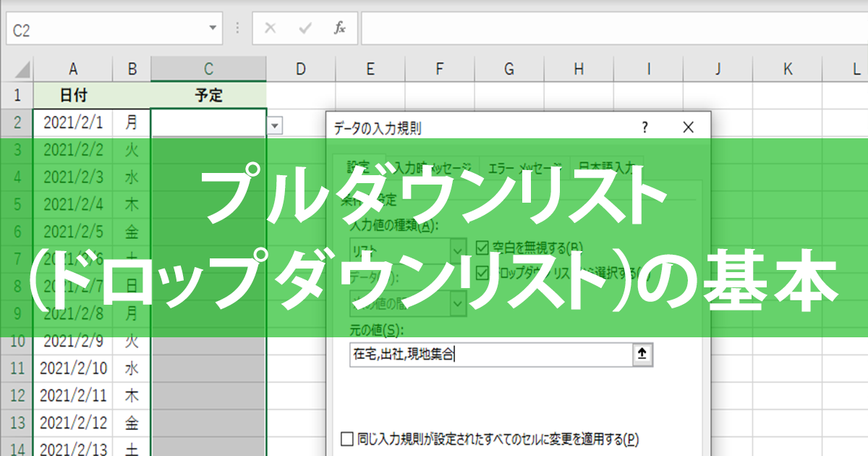Select row 13 header
This screenshot has width=868, height=456.
click(17, 423)
